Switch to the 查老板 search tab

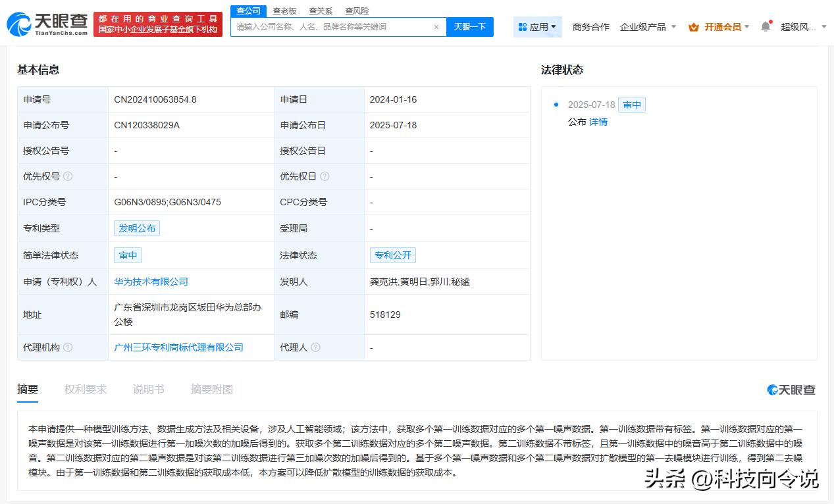[284, 11]
